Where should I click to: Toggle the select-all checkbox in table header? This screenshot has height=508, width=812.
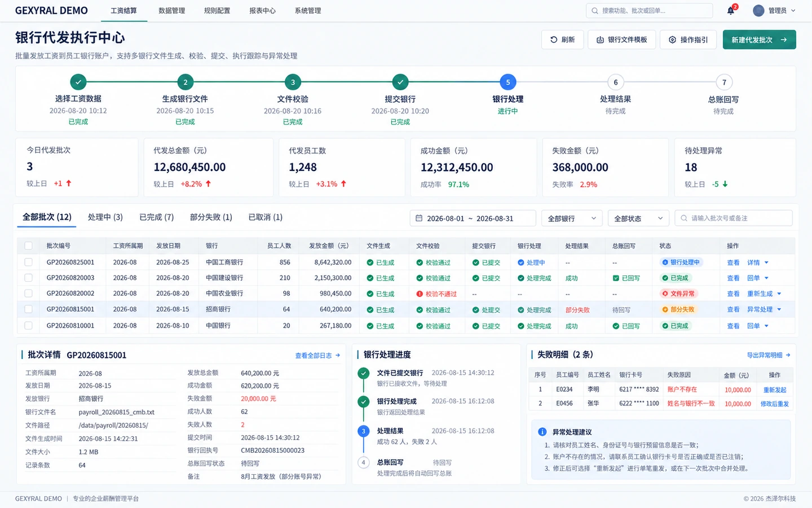pos(28,246)
